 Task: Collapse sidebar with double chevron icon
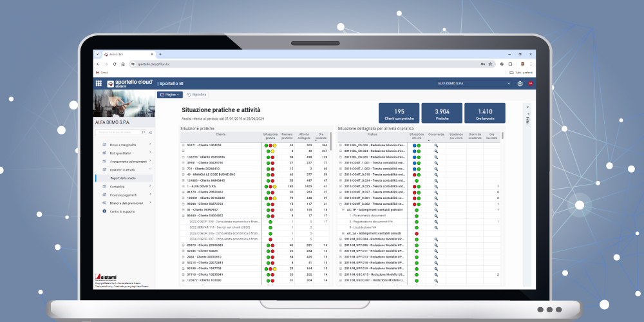coord(150,132)
